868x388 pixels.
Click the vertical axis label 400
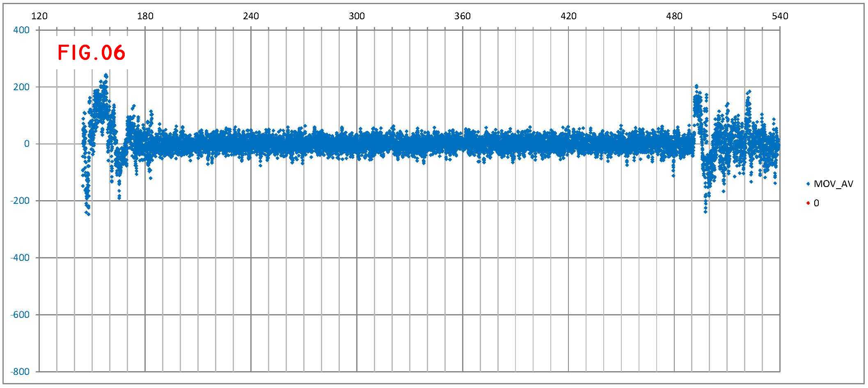22,30
